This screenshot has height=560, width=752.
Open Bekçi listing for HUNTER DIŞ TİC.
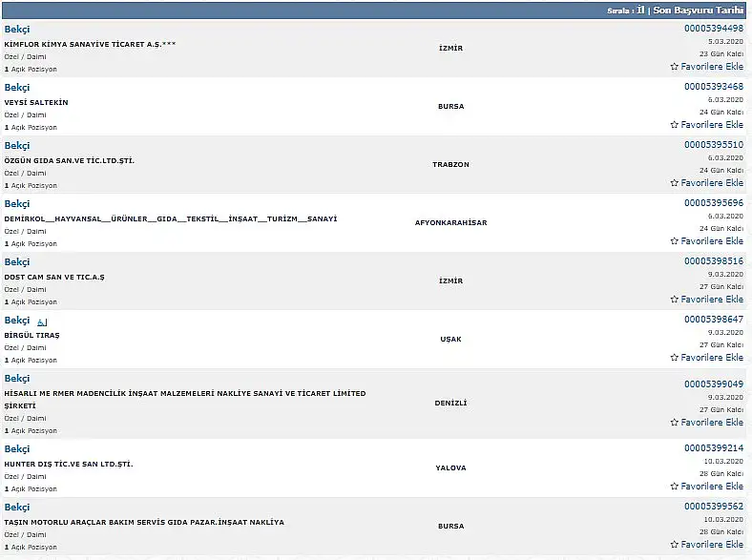[17, 448]
